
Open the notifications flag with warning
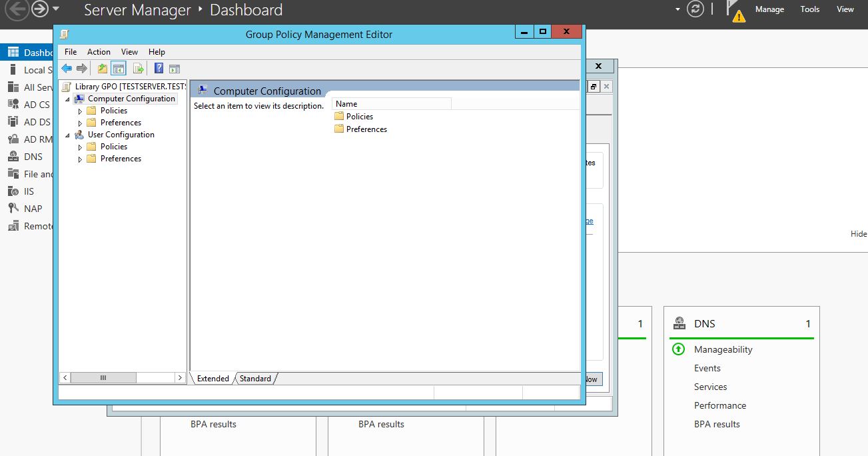click(x=735, y=11)
